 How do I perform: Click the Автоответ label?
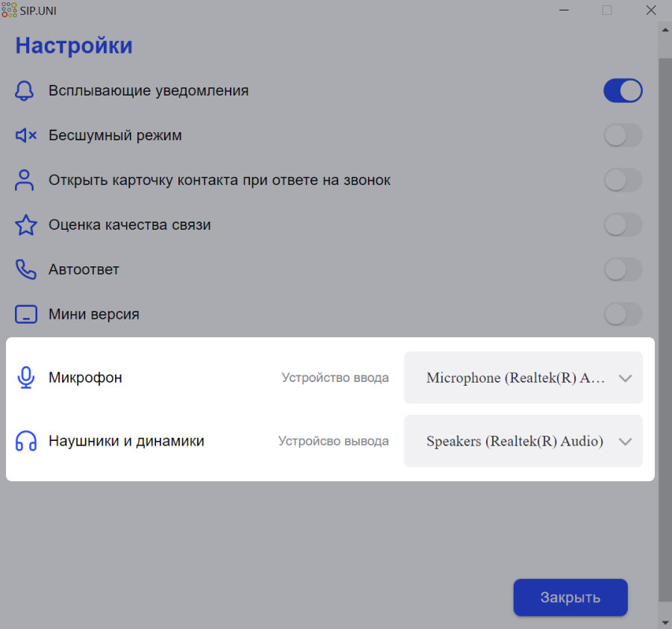(84, 269)
